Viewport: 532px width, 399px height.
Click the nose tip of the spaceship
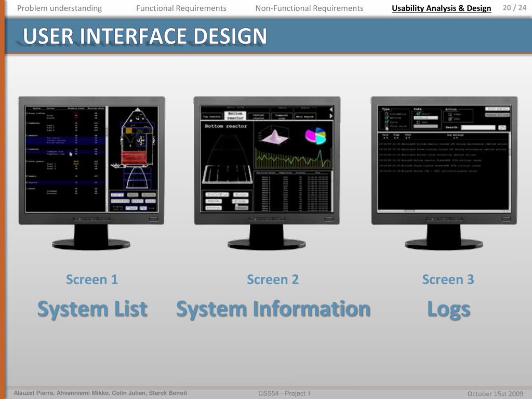click(x=137, y=110)
